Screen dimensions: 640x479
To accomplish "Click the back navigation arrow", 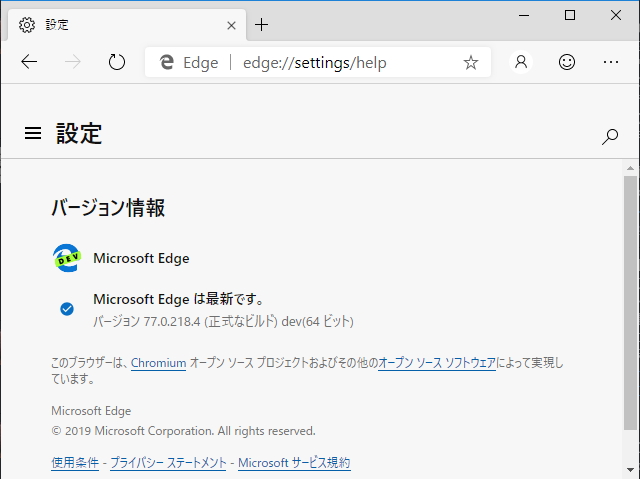I will click(29, 62).
